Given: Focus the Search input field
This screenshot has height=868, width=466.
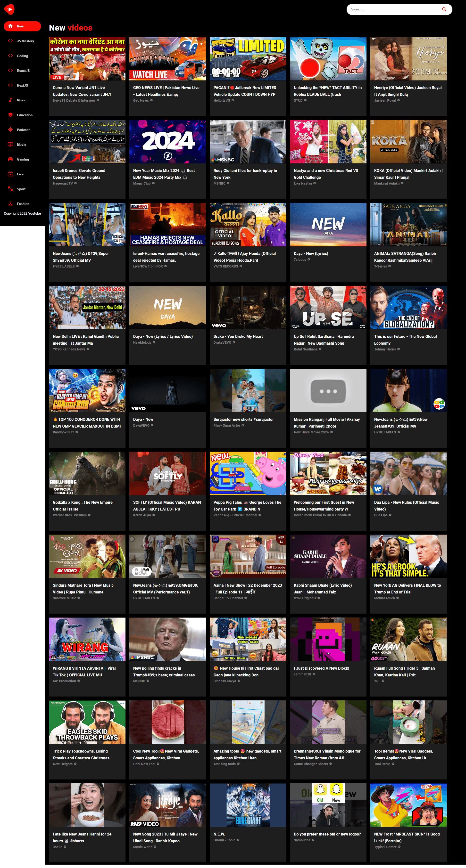Looking at the screenshot, I should (x=394, y=9).
